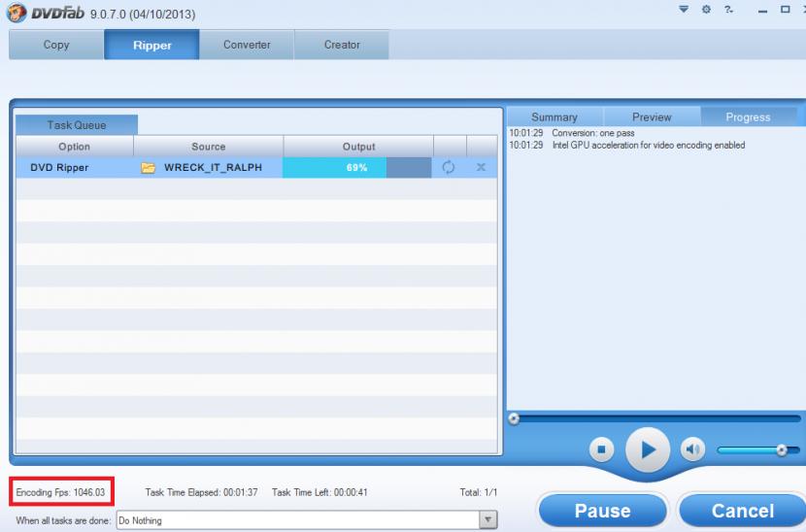The image size is (806, 532).
Task: Click the folder icon beside WRECK_IT_RALPH
Action: click(148, 168)
